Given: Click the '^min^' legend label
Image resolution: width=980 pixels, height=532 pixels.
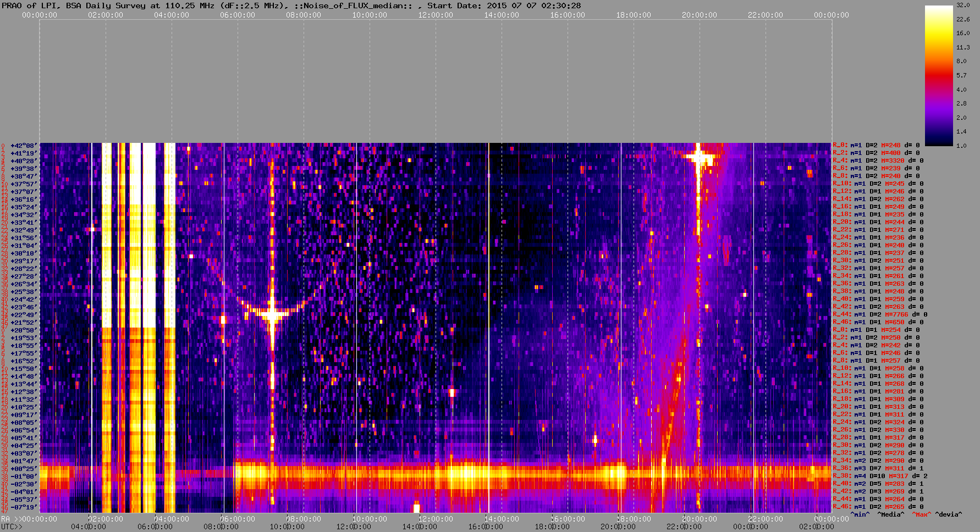Looking at the screenshot, I should point(860,515).
